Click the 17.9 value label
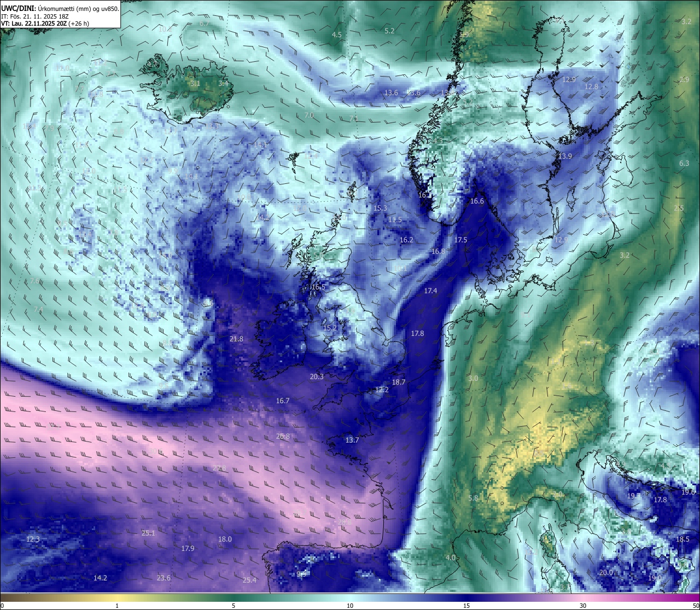Image resolution: width=700 pixels, height=610 pixels. 188,548
